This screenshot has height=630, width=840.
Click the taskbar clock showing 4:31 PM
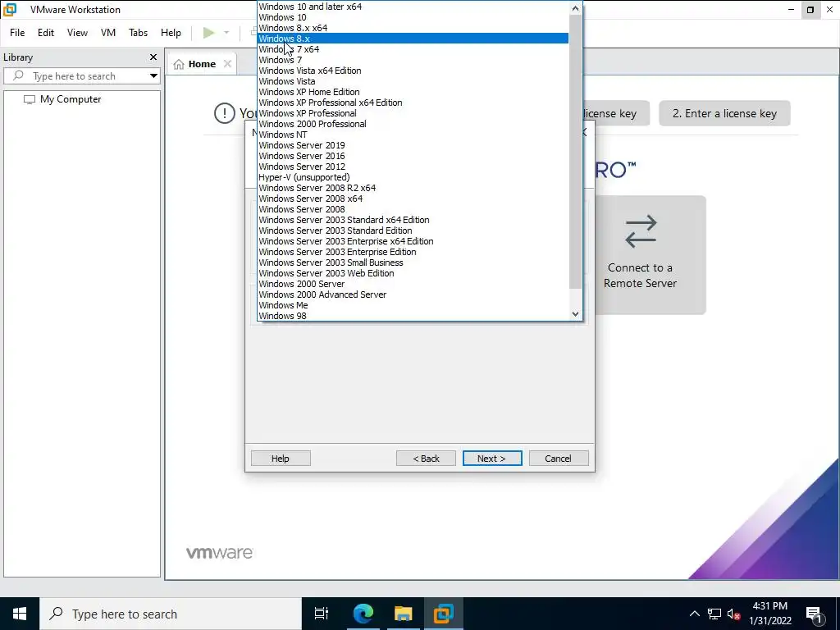pos(769,614)
